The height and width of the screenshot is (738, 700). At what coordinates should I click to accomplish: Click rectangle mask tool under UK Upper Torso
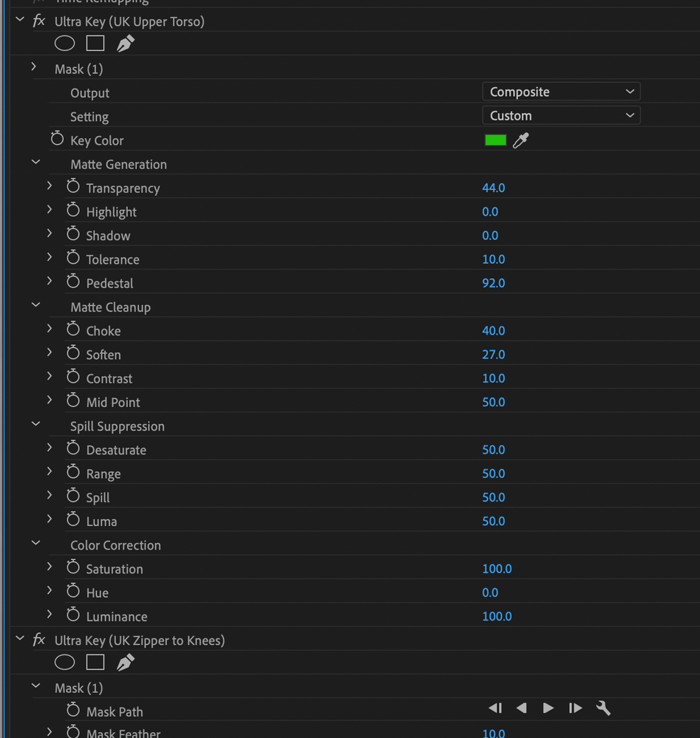pyautogui.click(x=95, y=44)
